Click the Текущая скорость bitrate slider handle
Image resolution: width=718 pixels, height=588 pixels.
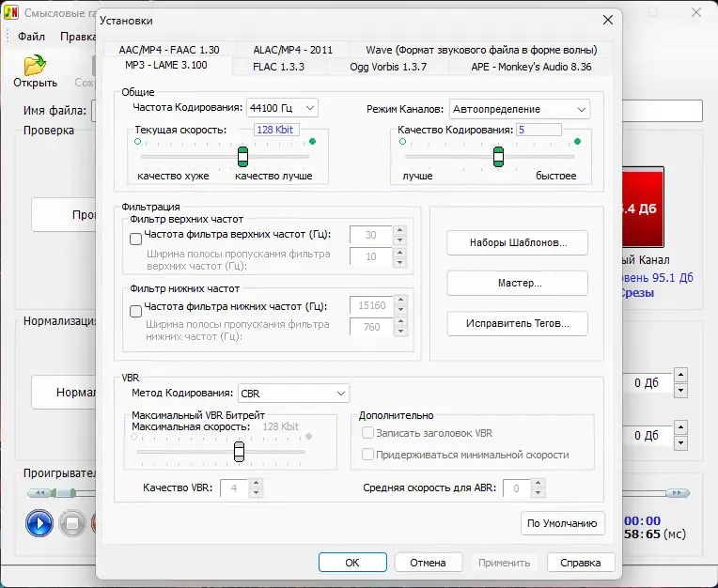(x=242, y=157)
